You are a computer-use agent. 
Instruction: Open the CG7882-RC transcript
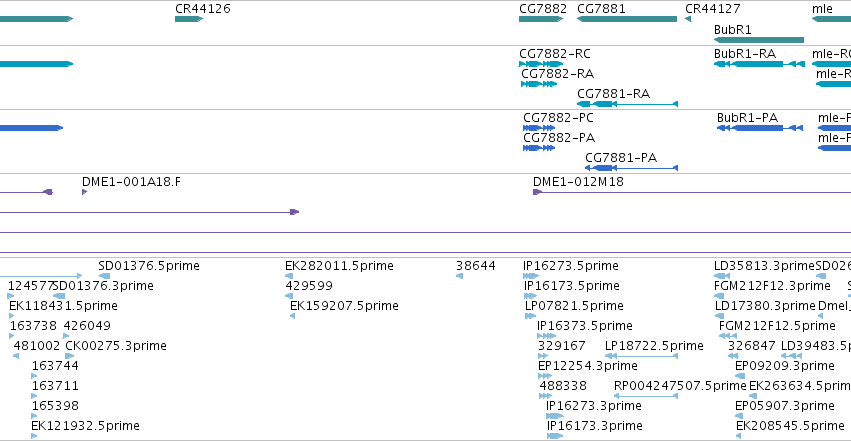point(541,64)
